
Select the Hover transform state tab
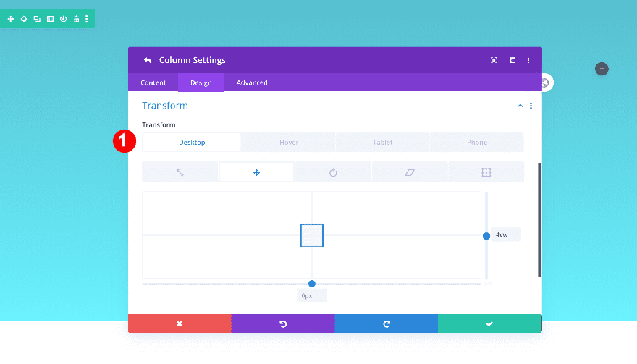pyautogui.click(x=289, y=143)
